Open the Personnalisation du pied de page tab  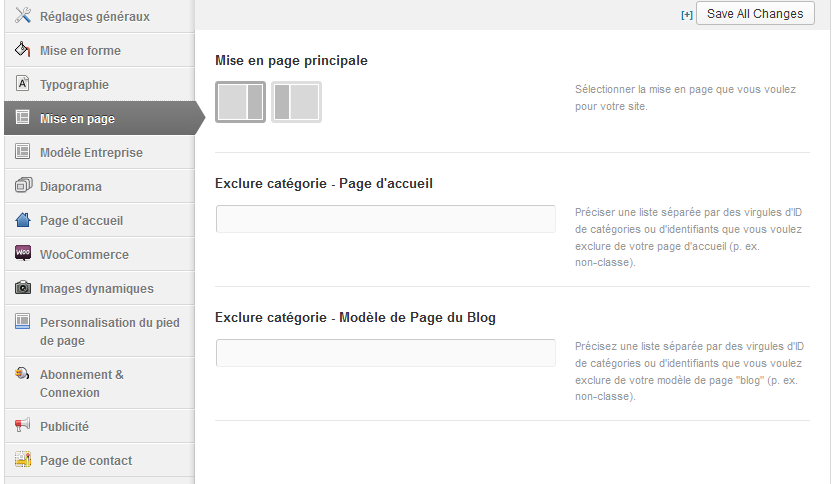pos(110,331)
